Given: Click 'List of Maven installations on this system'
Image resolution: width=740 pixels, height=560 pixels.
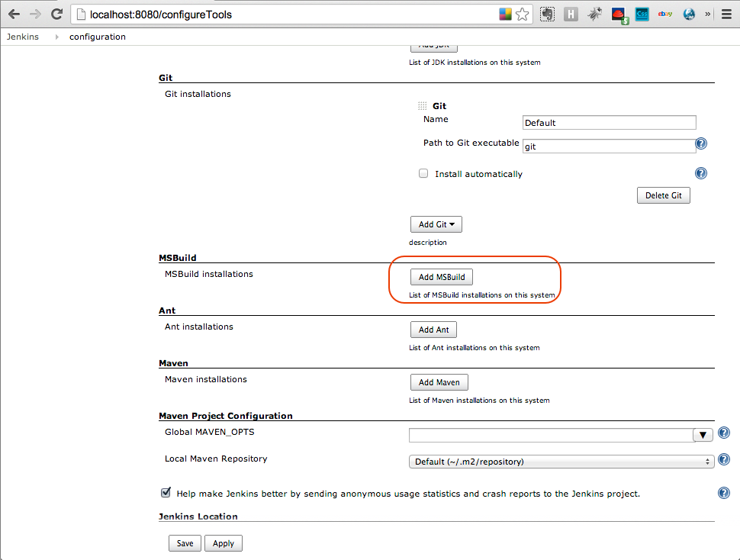Looking at the screenshot, I should click(x=479, y=400).
